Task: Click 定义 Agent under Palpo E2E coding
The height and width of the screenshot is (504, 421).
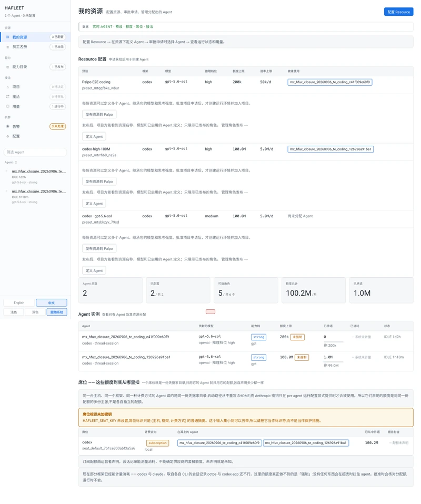Action: [94, 137]
